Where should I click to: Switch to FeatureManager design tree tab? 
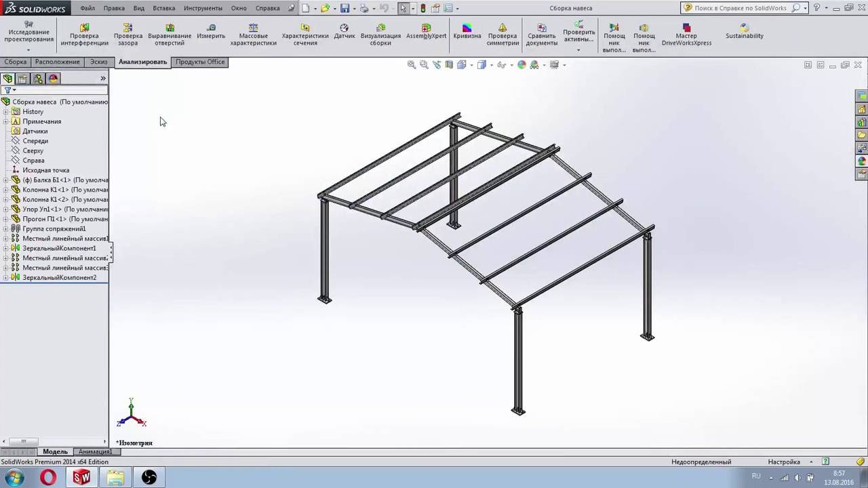point(8,79)
